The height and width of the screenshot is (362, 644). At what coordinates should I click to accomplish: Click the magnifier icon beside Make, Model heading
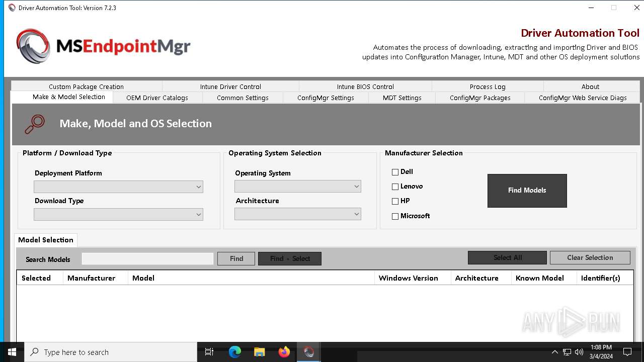click(35, 124)
